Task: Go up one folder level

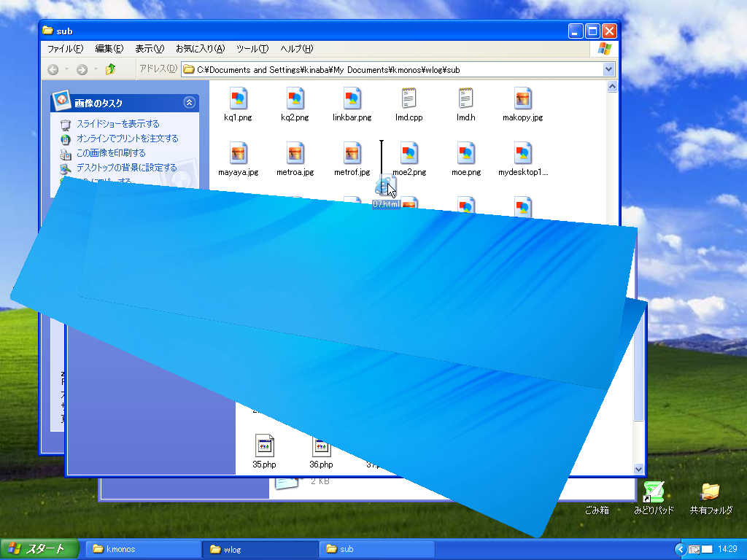Action: click(111, 69)
